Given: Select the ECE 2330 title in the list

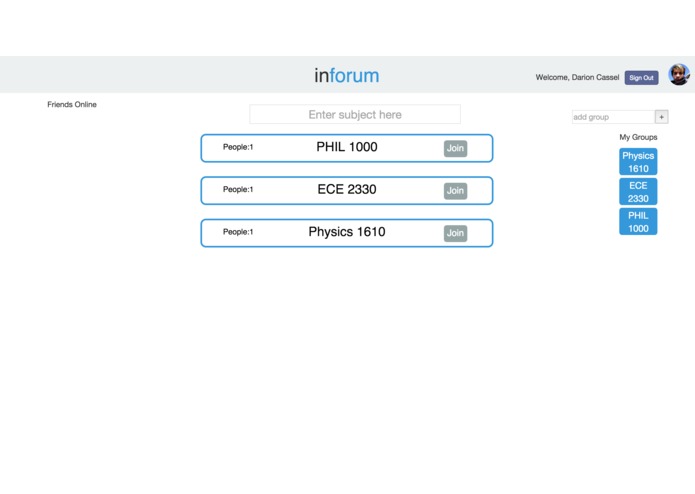Looking at the screenshot, I should point(347,189).
